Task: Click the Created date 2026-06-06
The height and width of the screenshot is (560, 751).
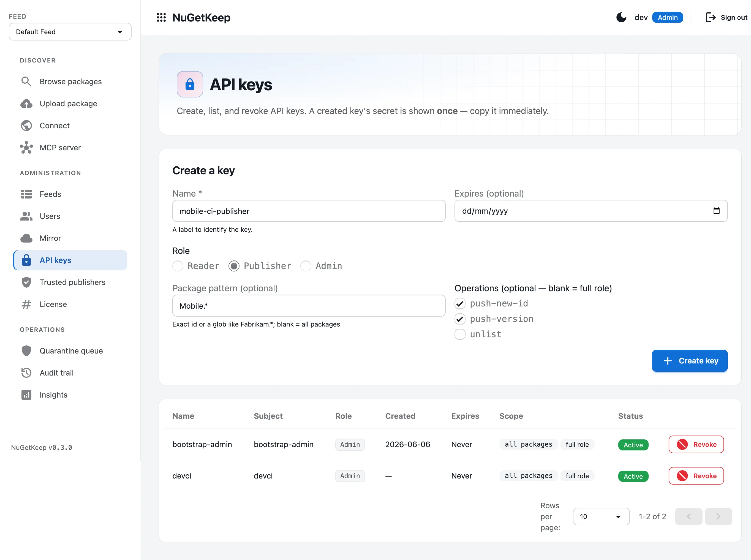Action: click(x=407, y=444)
